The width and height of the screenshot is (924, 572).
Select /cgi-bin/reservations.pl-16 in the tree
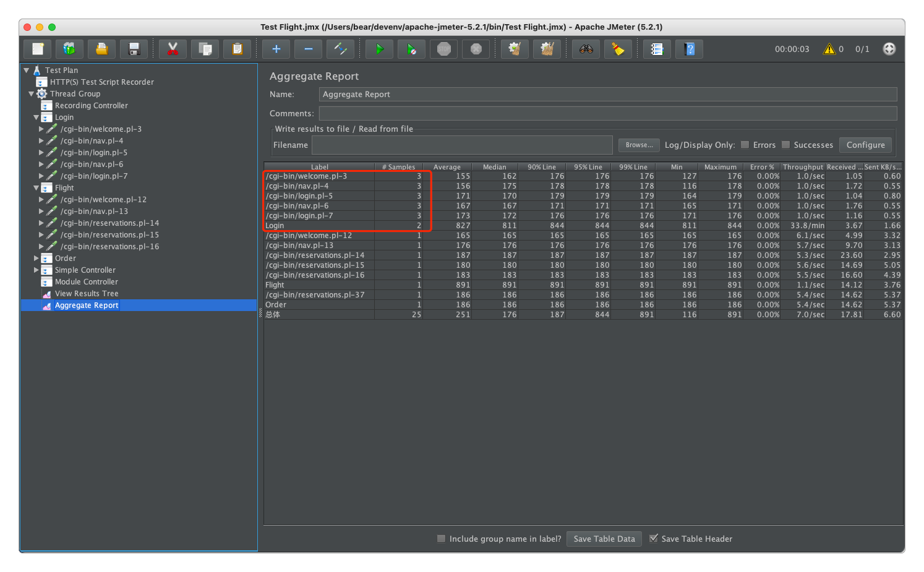tap(109, 247)
